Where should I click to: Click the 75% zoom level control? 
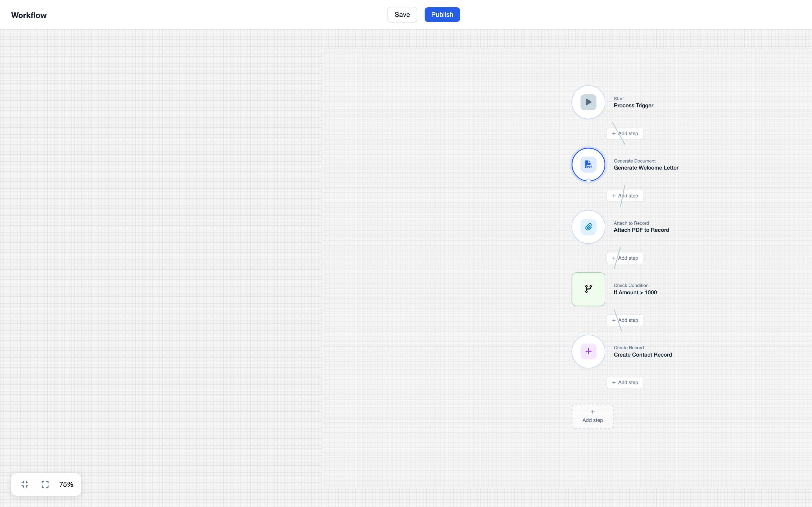coord(66,484)
